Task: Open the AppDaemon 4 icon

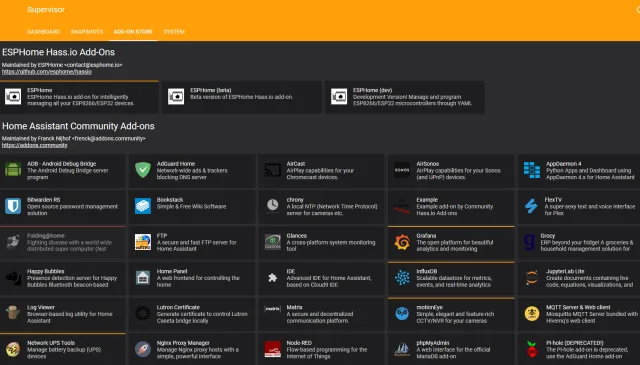Action: (x=532, y=170)
